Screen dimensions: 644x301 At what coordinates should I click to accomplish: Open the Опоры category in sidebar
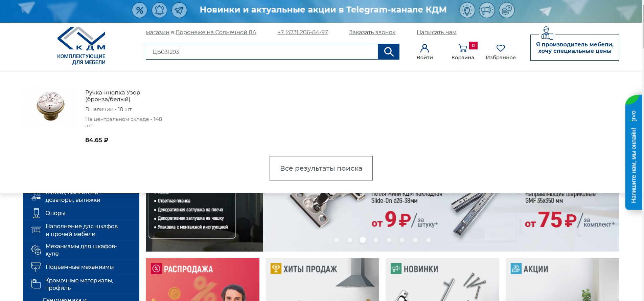point(55,213)
